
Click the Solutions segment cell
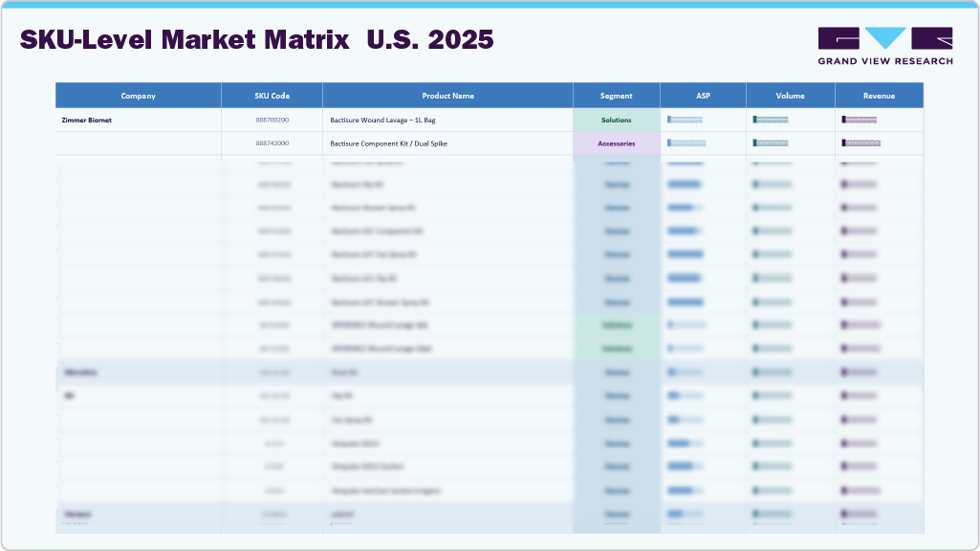click(x=617, y=121)
